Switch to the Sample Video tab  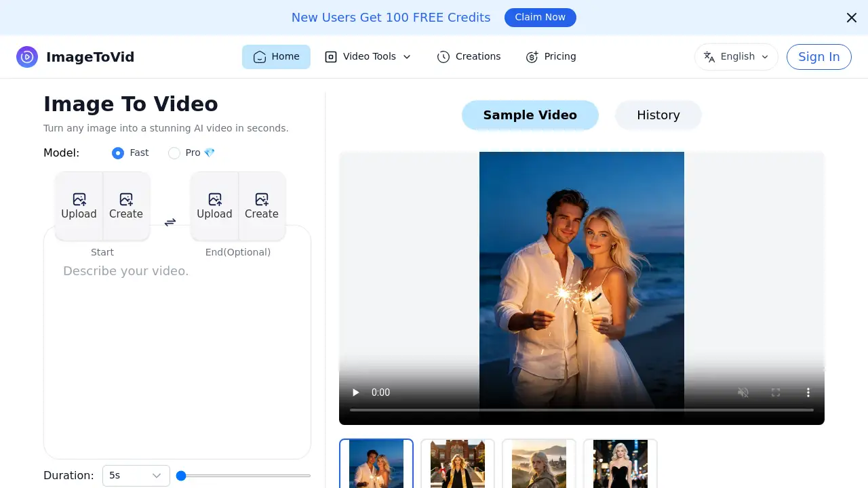[530, 115]
